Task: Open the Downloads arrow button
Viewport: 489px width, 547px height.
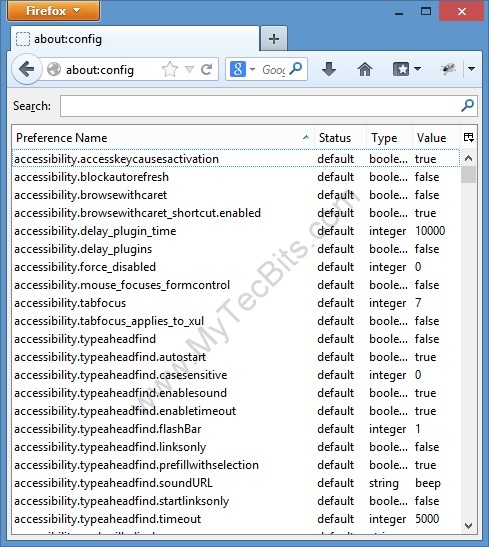Action: (x=329, y=69)
